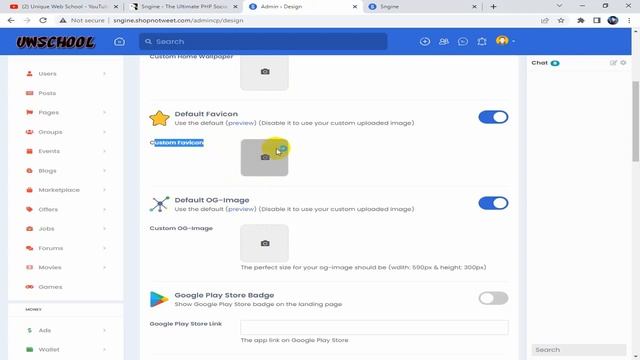Expand the Offers menu chevron

coord(104,209)
